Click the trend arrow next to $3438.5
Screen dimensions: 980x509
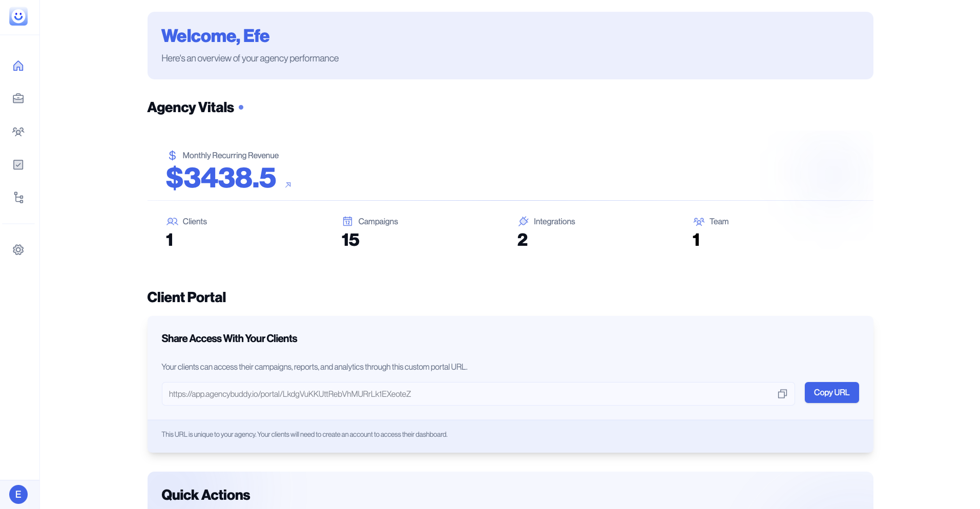pos(288,184)
